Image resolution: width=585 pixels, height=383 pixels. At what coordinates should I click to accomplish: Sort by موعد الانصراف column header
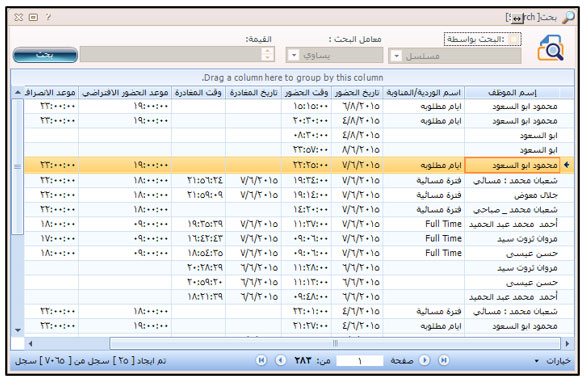50,93
